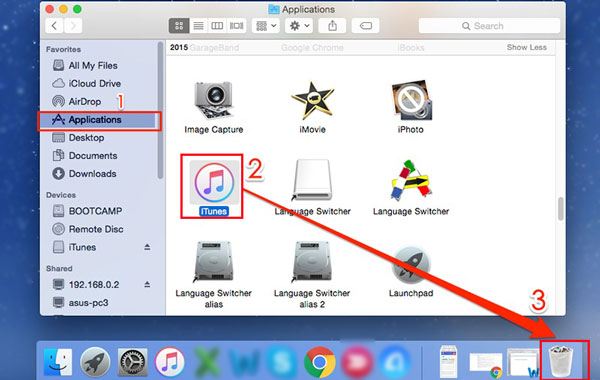This screenshot has height=380, width=600.
Task: Click the minimized Chrome window in Dock
Action: pos(486,364)
